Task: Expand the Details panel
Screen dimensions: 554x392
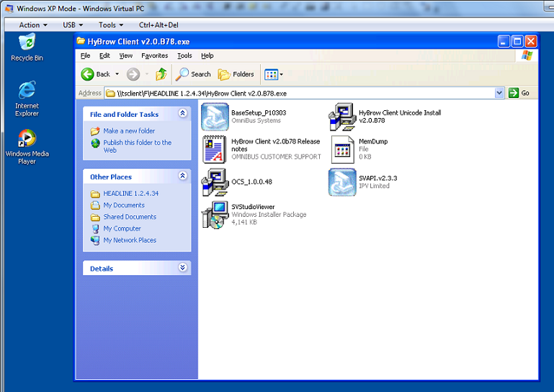Action: pos(183,268)
